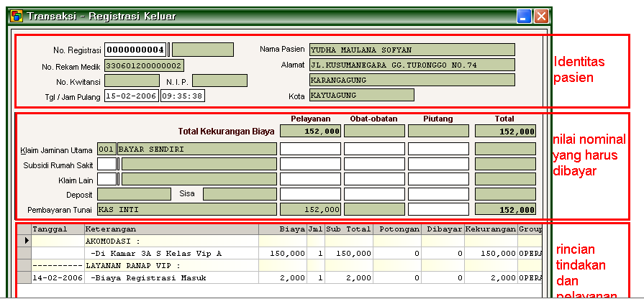Click the No. Kwitansi field
644x299 pixels.
(132, 80)
